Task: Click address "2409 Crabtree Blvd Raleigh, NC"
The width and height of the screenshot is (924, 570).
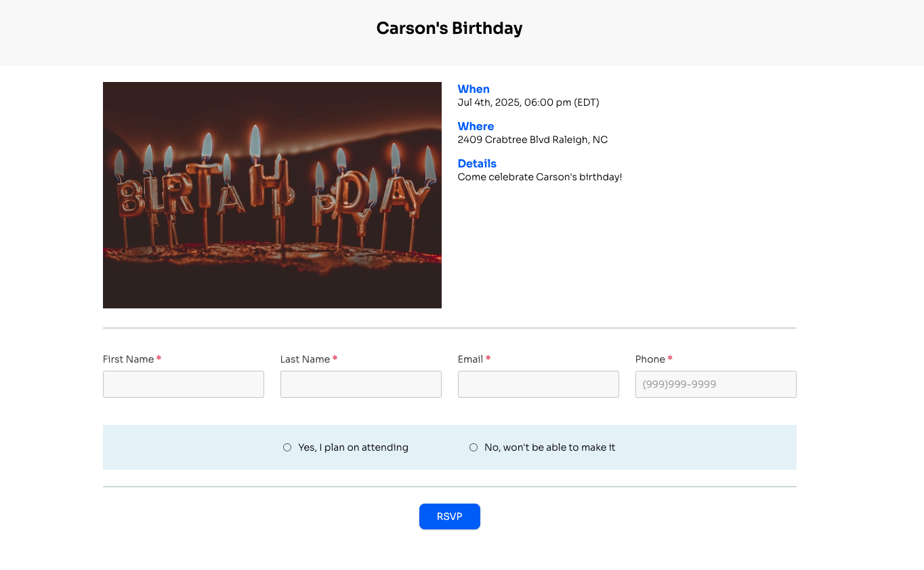Action: point(532,140)
